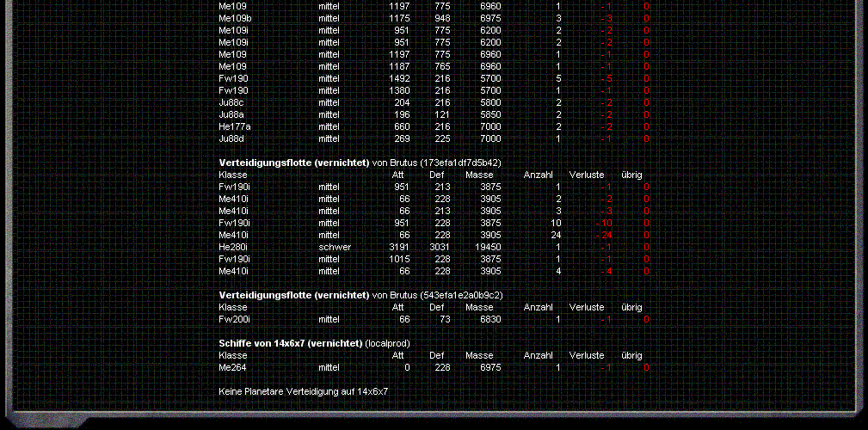Select the Ju88c ship class entry

pos(231,102)
